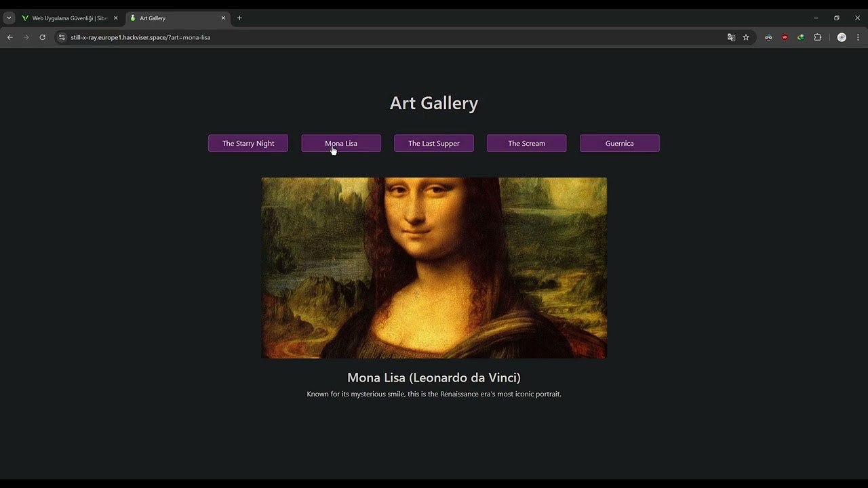Minimize the Chrome window

click(x=816, y=18)
